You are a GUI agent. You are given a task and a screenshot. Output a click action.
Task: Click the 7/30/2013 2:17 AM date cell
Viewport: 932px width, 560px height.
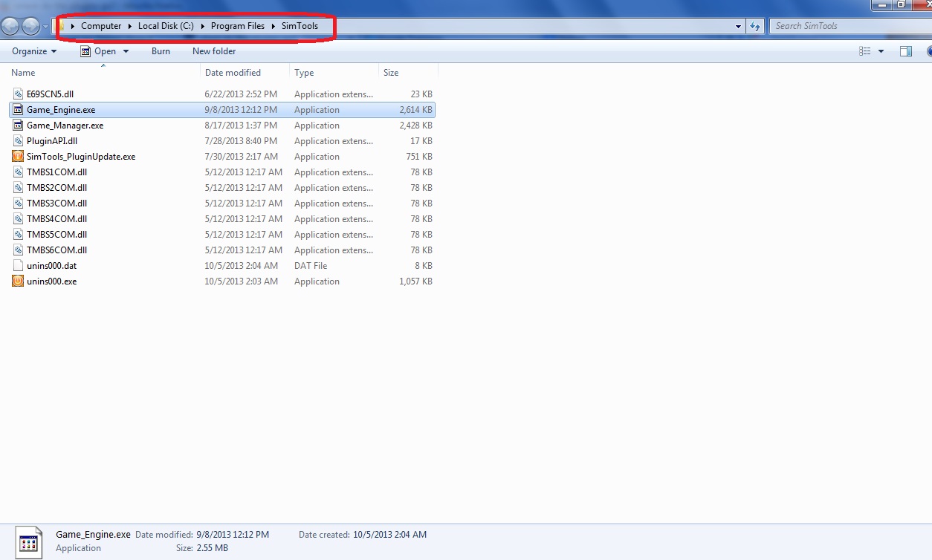241,157
